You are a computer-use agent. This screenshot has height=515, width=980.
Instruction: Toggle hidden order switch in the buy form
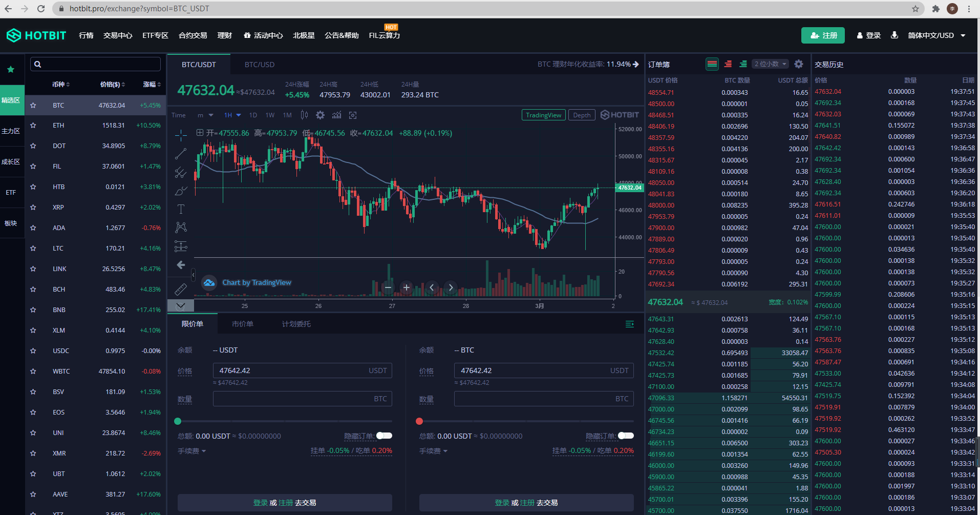tap(384, 436)
